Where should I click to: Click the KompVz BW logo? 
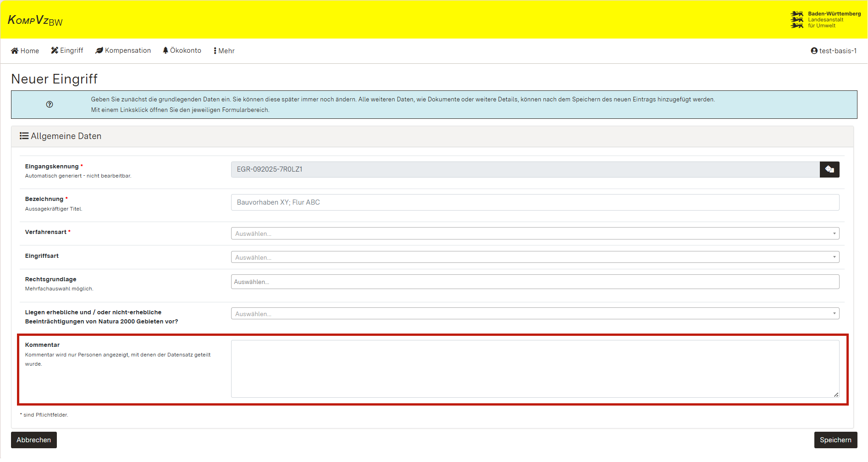pyautogui.click(x=35, y=20)
